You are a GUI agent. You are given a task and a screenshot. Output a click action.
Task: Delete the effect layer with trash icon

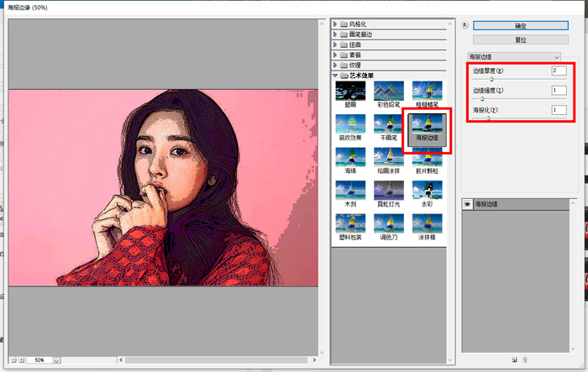(x=525, y=359)
